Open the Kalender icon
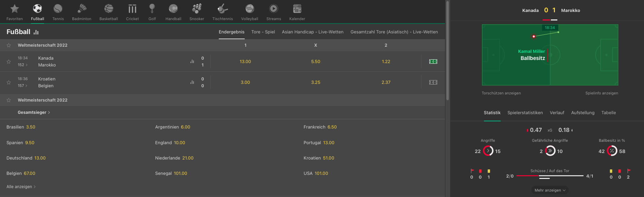The height and width of the screenshot is (197, 644). point(297,9)
